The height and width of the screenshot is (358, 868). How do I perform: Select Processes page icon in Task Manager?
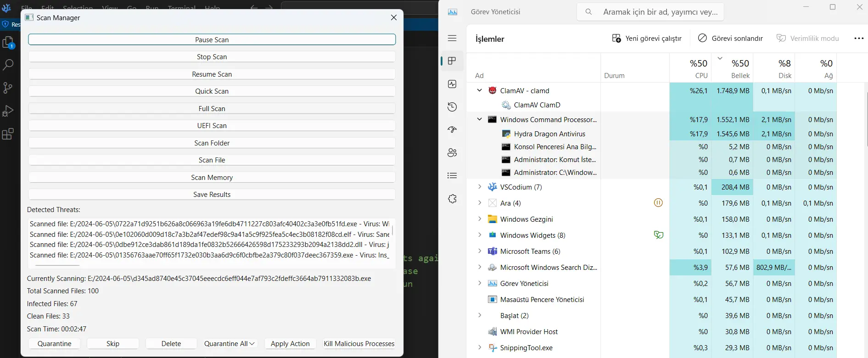[x=452, y=61]
